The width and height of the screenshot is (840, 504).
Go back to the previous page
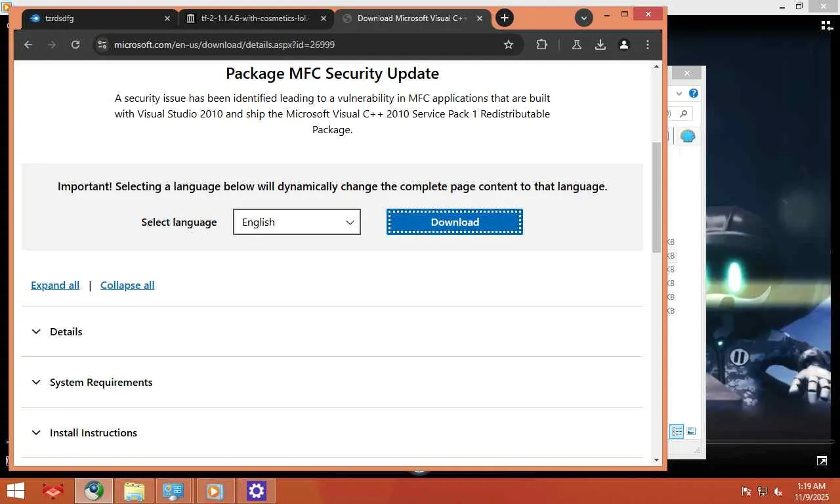tap(28, 45)
